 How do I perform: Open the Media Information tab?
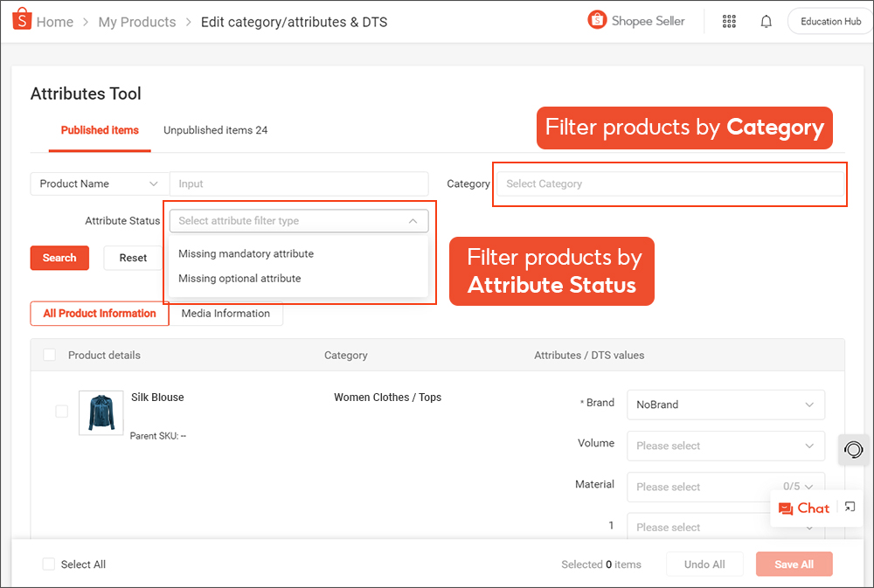click(x=225, y=313)
